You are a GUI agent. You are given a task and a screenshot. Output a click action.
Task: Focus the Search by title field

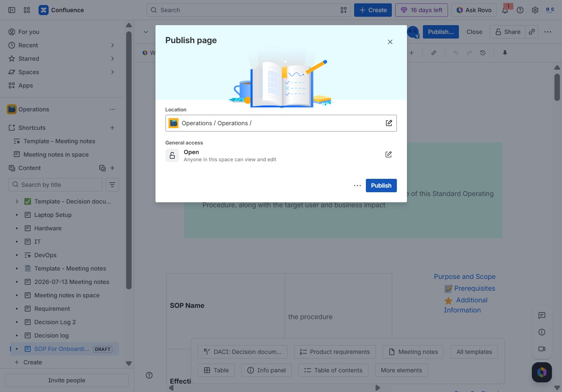tap(55, 185)
